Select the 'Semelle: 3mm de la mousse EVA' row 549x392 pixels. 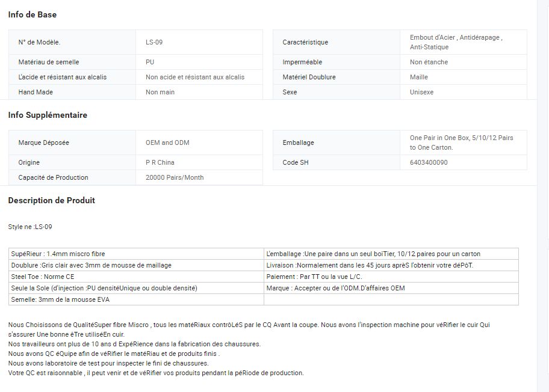(x=60, y=299)
